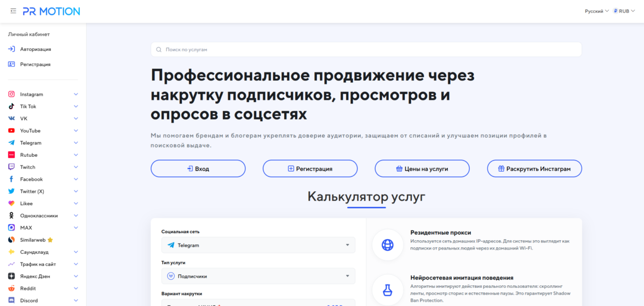Click the Twitch icon in sidebar

pos(12,167)
